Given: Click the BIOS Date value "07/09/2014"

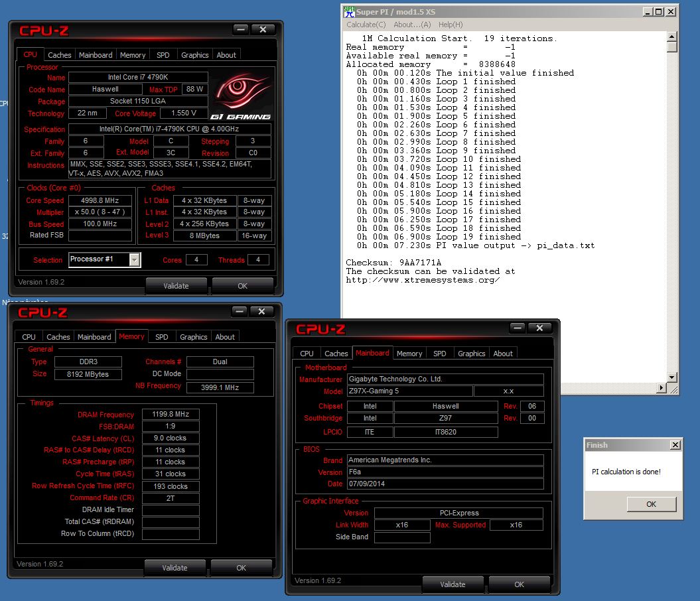Looking at the screenshot, I should (445, 484).
